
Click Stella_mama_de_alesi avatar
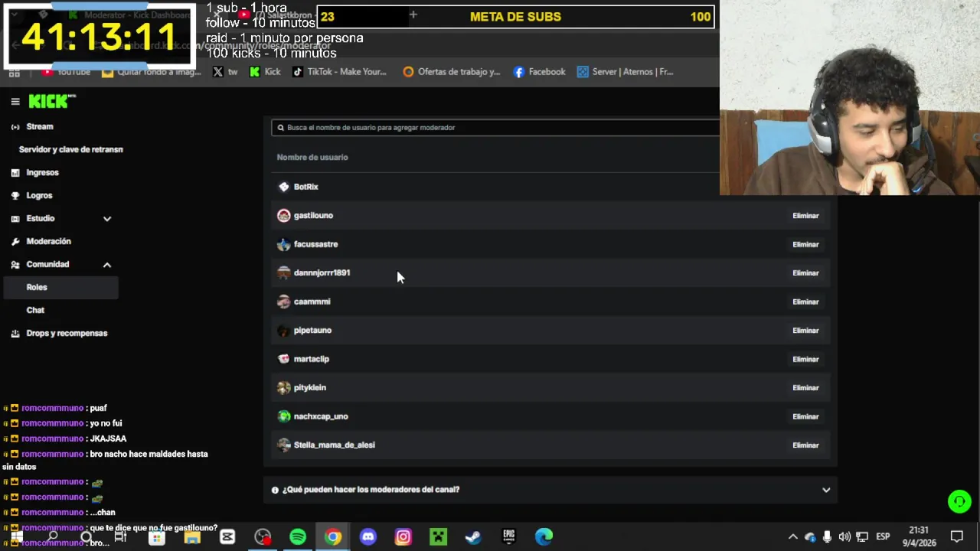(x=284, y=445)
